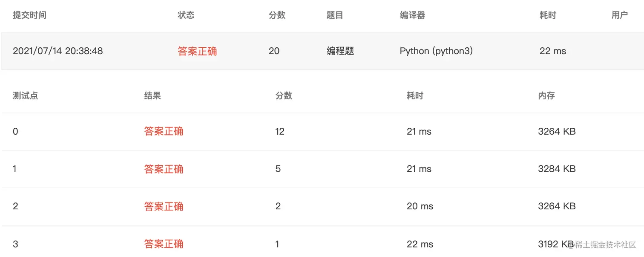Click the total score 20
Screen dimensions: 644x257
coord(274,51)
